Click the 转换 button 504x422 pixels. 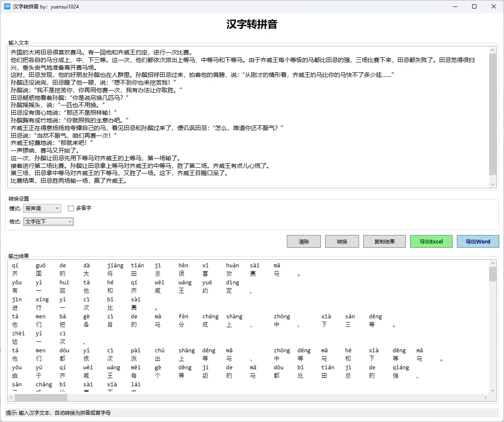point(342,241)
